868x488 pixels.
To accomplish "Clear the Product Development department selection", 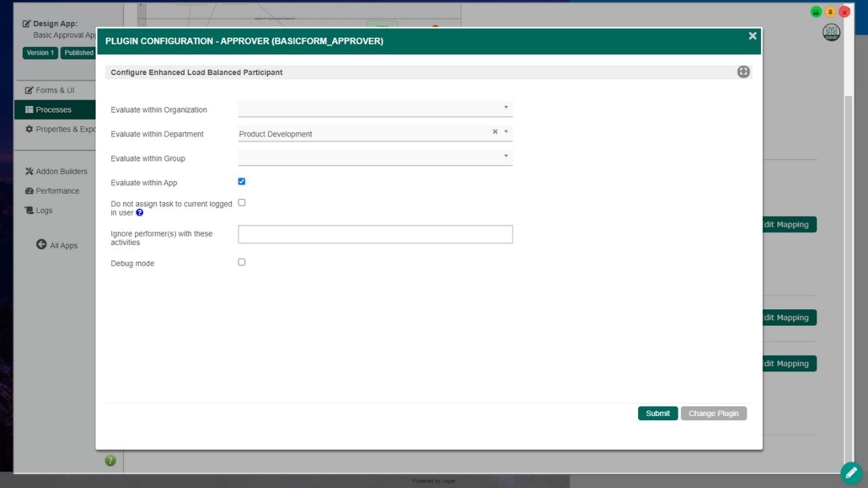I will pyautogui.click(x=495, y=132).
